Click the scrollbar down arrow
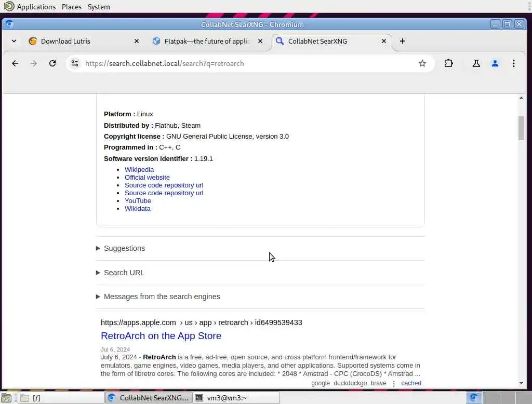Screen dimensions: 532x404 coord(521,383)
